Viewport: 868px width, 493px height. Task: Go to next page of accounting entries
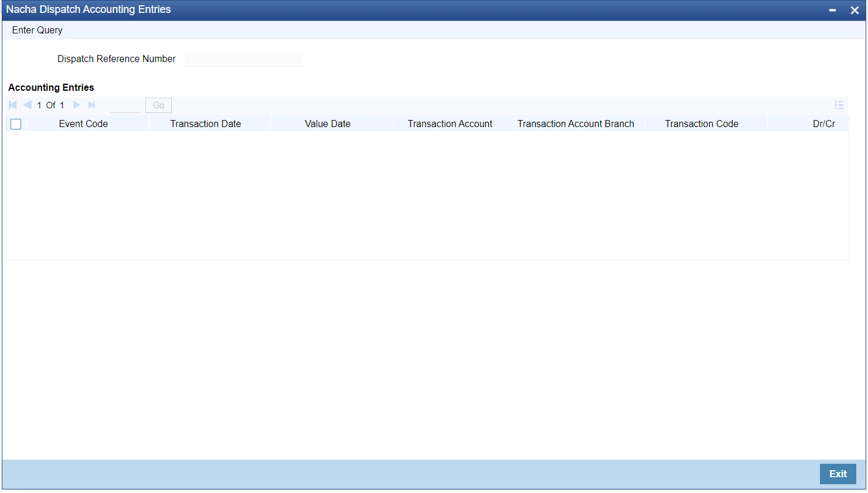pos(77,105)
